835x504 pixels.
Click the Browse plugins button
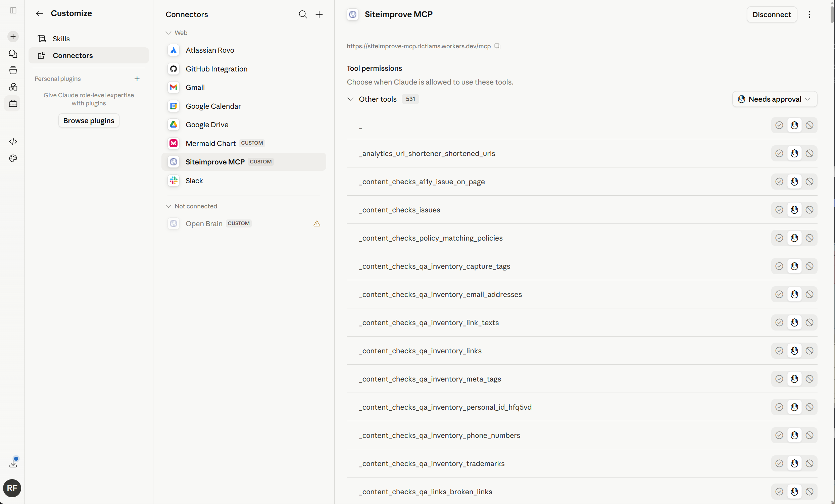click(89, 120)
